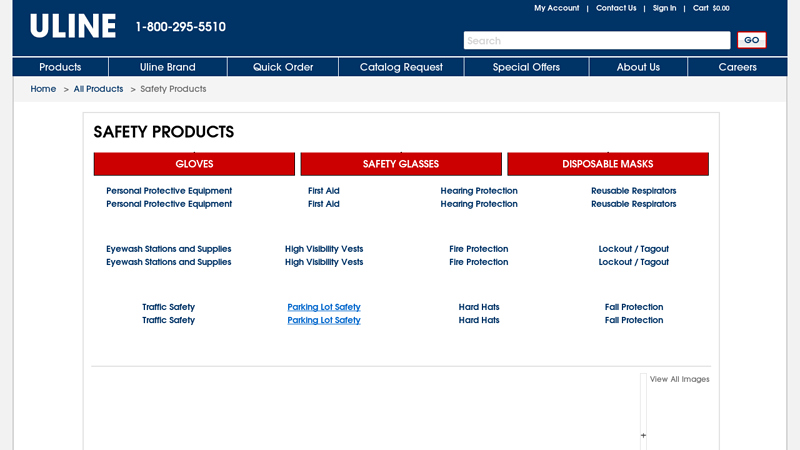Viewport: 800px width, 450px height.
Task: Open lower Eyewash Stations and Supplies link
Action: [168, 262]
